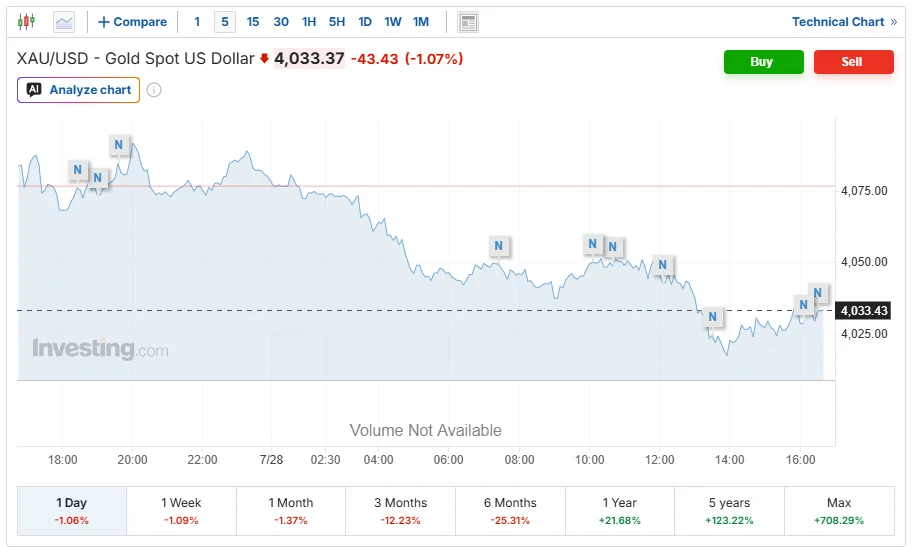Open the Technical Chart link
Screen dimensions: 913x548
click(844, 22)
